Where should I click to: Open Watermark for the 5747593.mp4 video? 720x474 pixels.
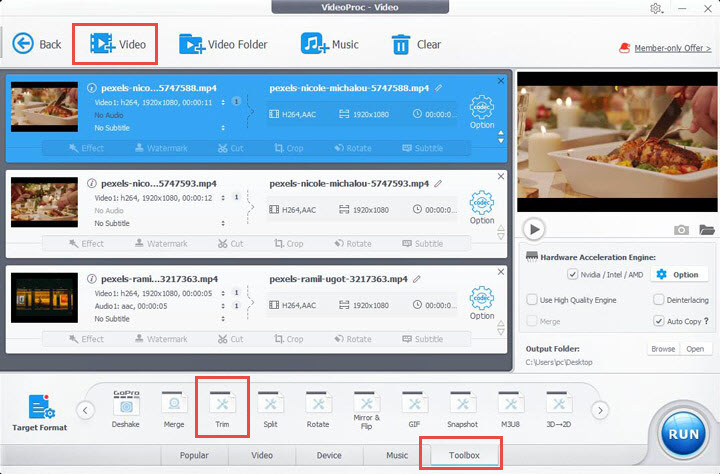click(161, 244)
